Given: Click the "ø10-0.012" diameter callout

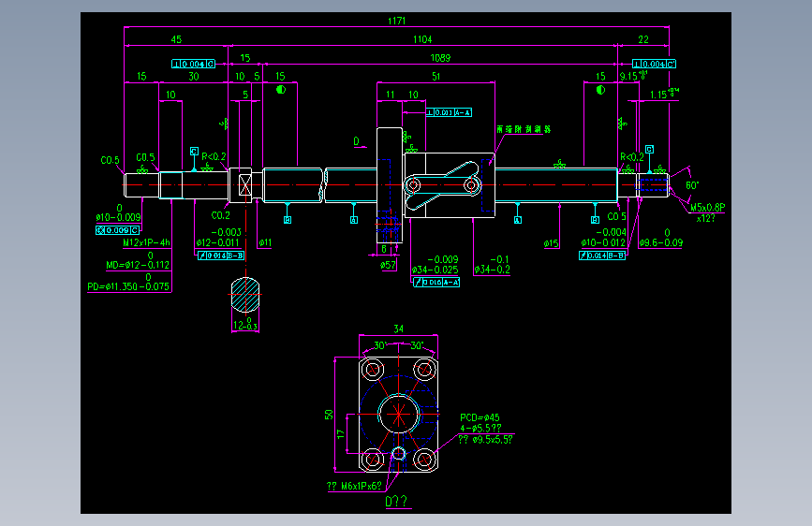Looking at the screenshot, I should pyautogui.click(x=603, y=242).
